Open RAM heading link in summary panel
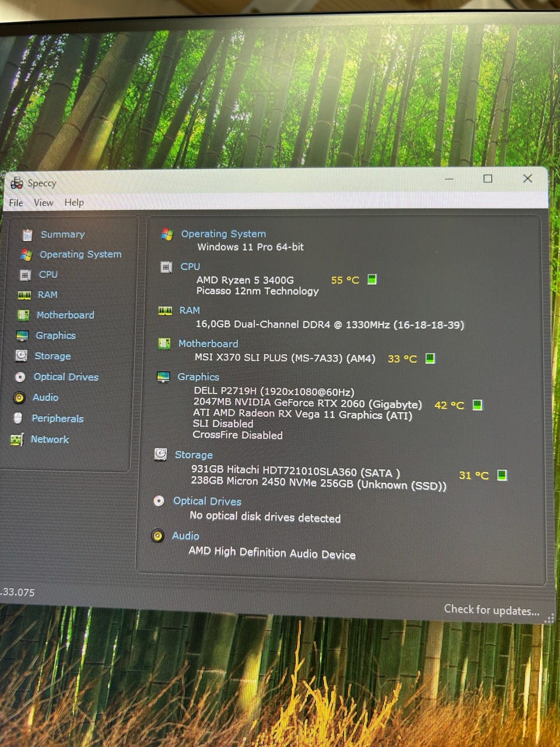The image size is (560, 747). click(x=190, y=310)
